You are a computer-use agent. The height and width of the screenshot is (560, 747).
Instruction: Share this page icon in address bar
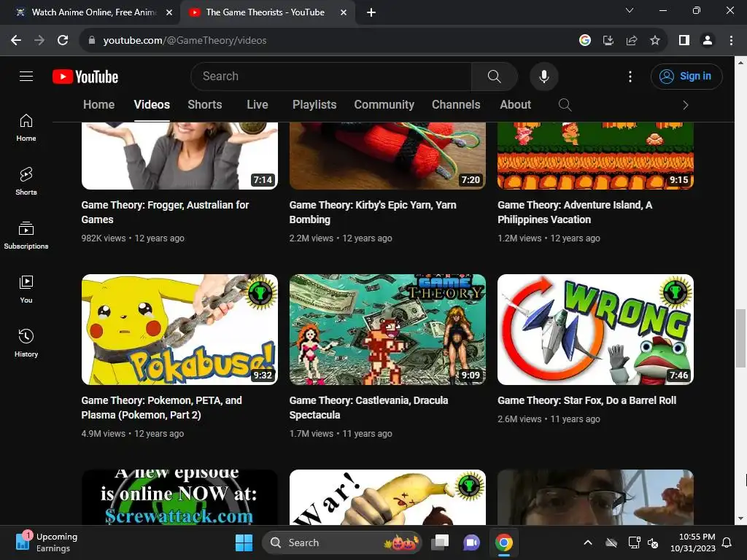632,41
